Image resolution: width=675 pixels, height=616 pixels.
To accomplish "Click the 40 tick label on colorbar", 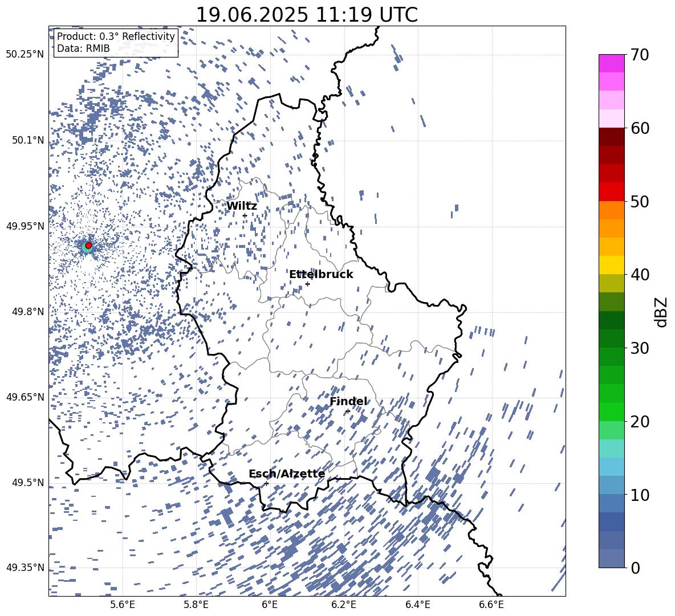I will 640,275.
